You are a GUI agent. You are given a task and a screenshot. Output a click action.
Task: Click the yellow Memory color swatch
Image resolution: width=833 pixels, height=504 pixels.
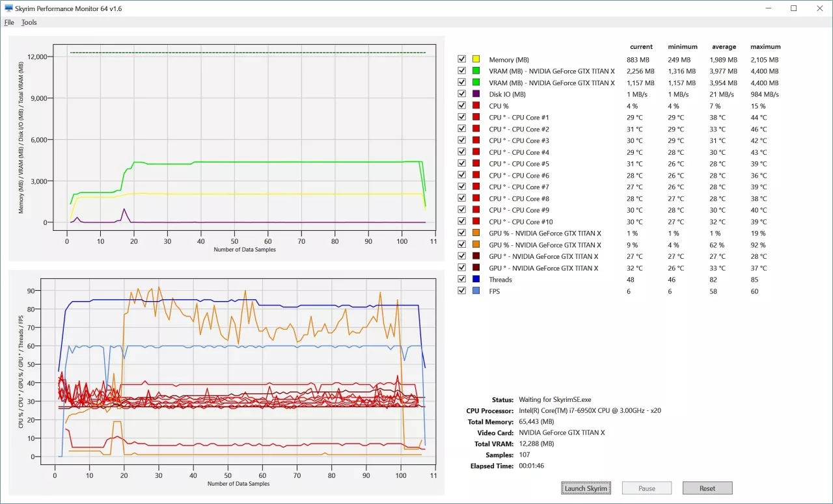point(476,60)
